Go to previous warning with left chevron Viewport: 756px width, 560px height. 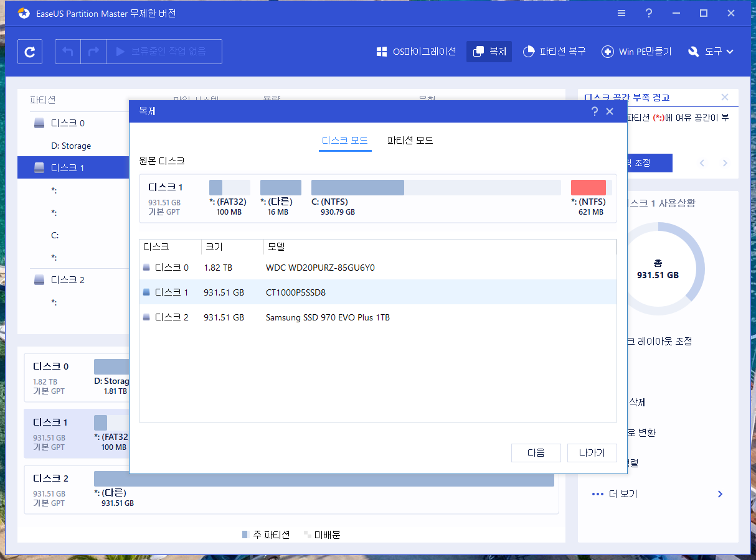pos(702,163)
